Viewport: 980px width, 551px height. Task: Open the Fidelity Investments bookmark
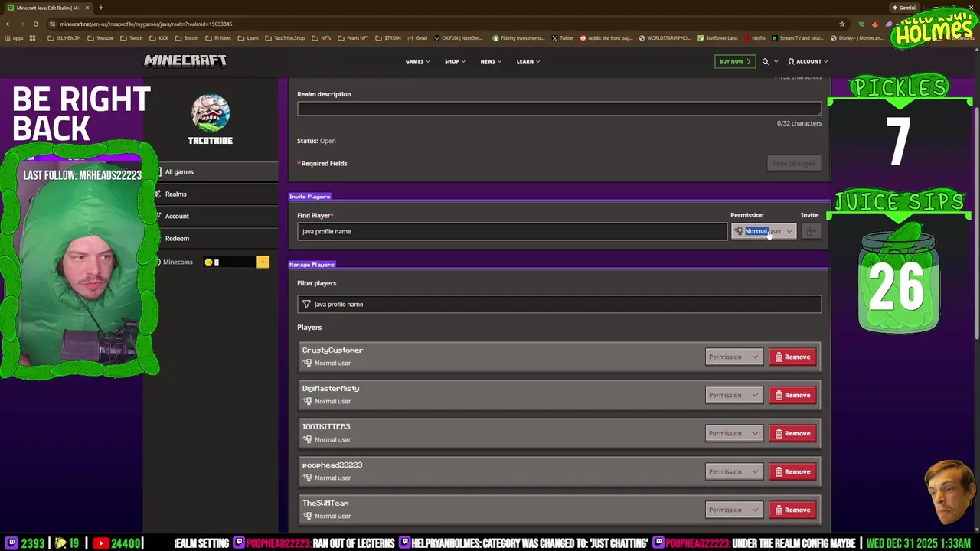[x=518, y=38]
